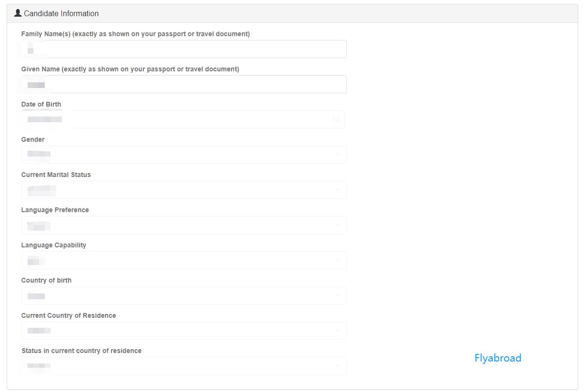Open the Language Preference combo box
The width and height of the screenshot is (583, 392).
(x=184, y=225)
